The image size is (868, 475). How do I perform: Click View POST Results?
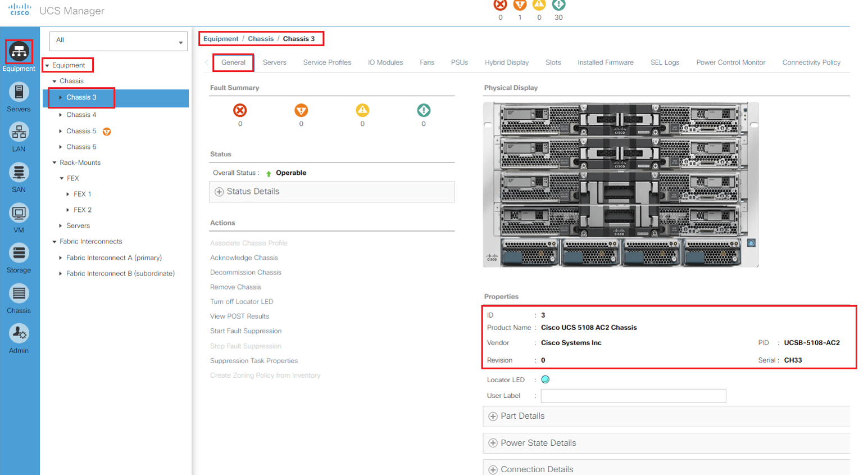click(239, 316)
